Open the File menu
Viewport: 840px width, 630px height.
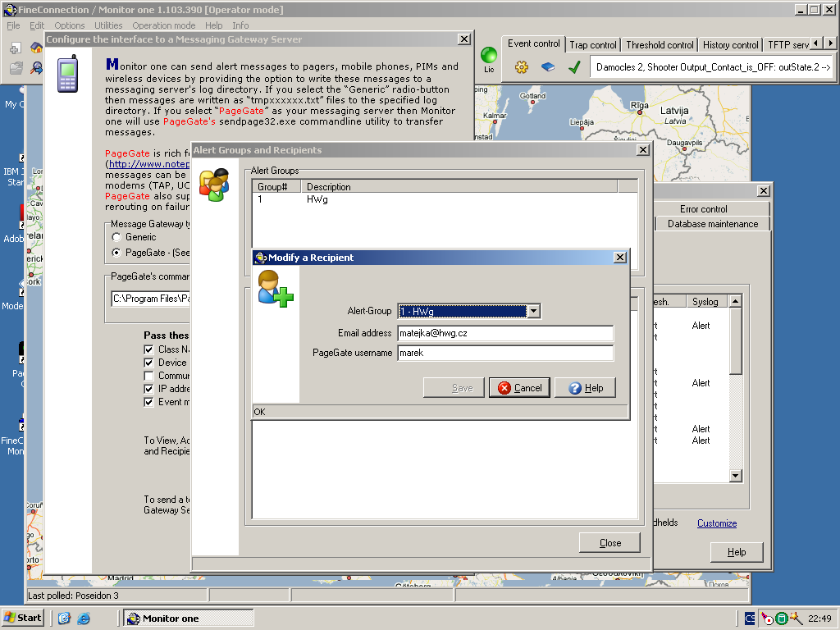(x=13, y=25)
